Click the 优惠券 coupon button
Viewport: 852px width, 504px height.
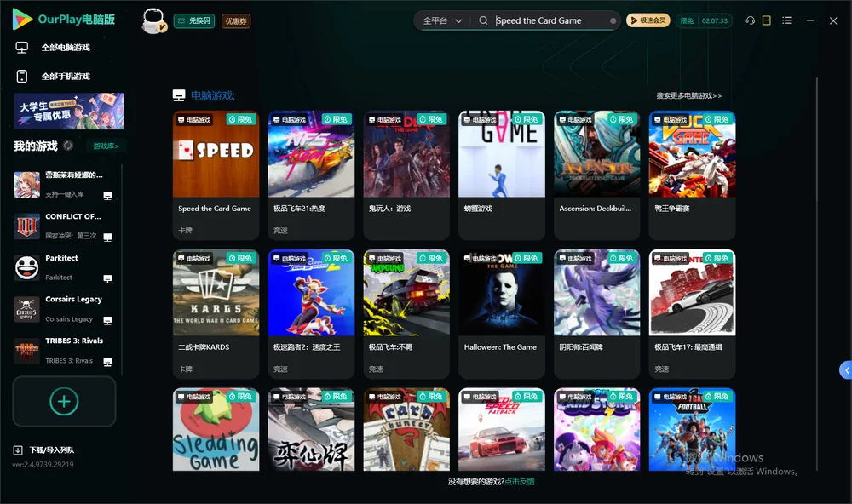(x=236, y=21)
